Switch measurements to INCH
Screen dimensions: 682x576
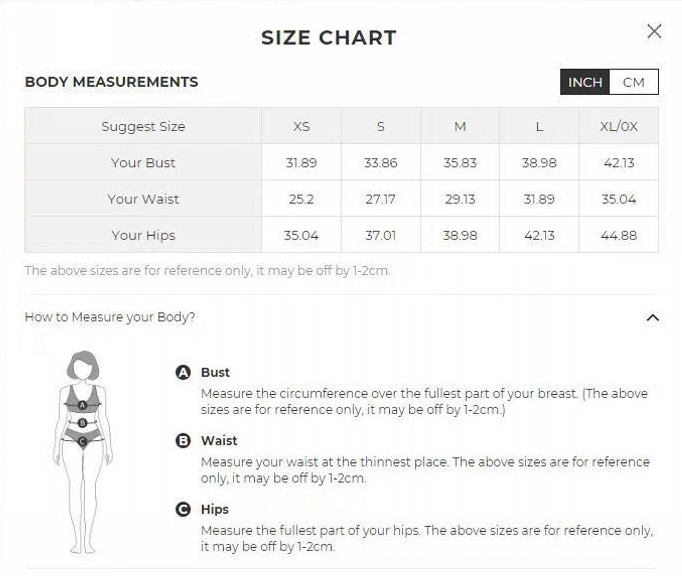click(585, 82)
